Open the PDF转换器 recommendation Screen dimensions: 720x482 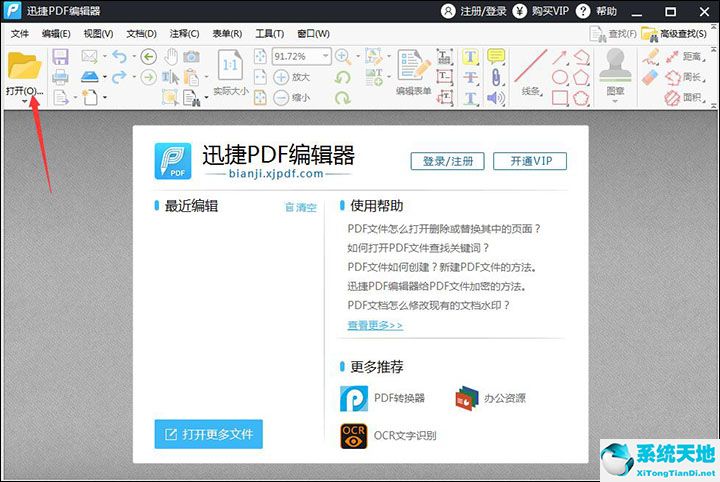[382, 398]
